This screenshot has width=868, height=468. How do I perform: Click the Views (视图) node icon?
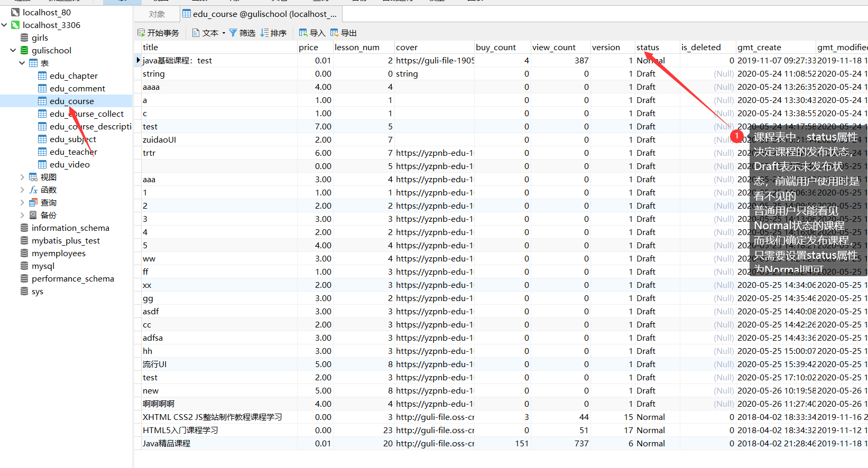coord(33,177)
